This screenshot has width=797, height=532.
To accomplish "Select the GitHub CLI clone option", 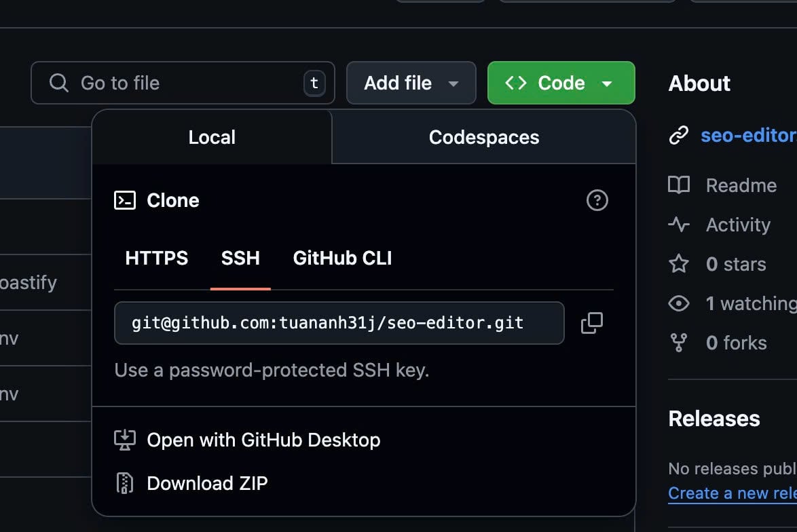I will click(x=343, y=258).
